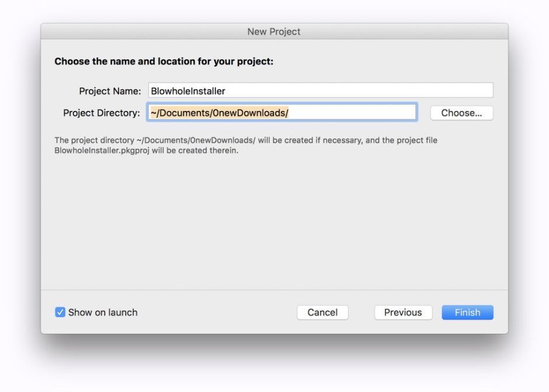This screenshot has height=392, width=549.
Task: Focus the Project Directory text box
Action: click(280, 112)
